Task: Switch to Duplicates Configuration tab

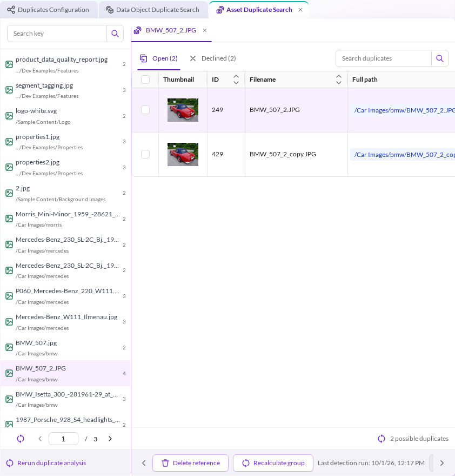Action: (48, 10)
